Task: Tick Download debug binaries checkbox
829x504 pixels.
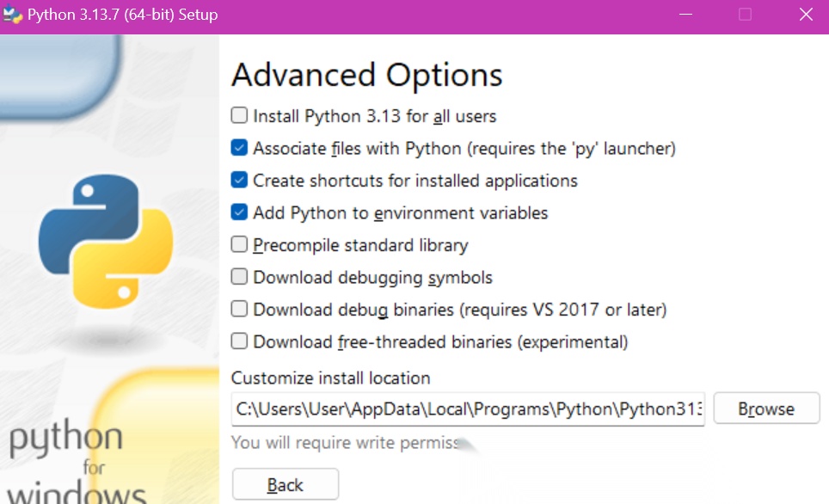Action: click(x=239, y=309)
